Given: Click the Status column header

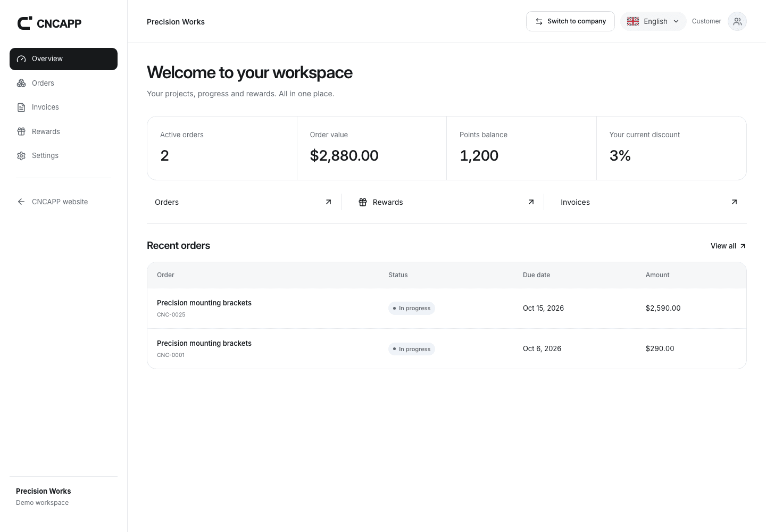Looking at the screenshot, I should [398, 275].
